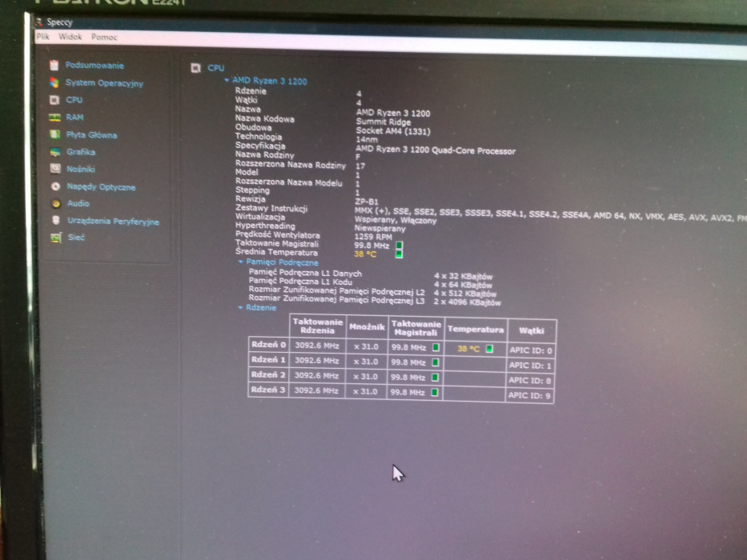Click graph icon in Rdzeń 0 bus speed cell

tap(436, 347)
